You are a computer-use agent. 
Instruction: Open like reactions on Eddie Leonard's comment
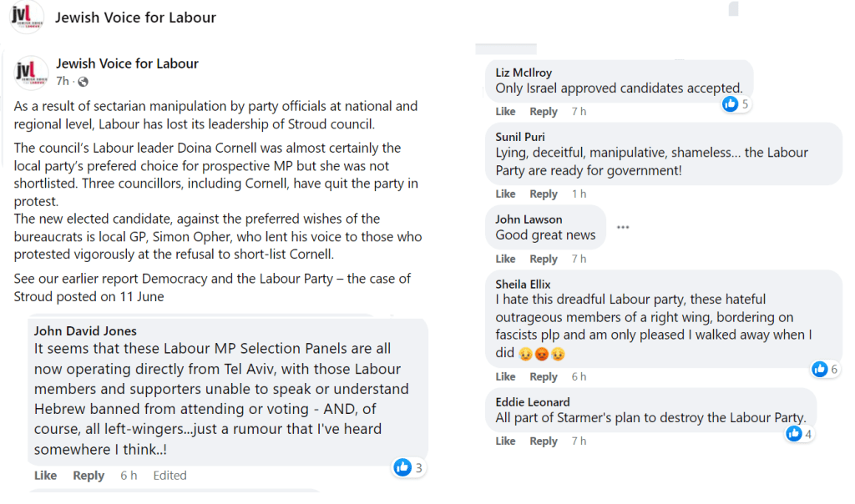coord(799,434)
